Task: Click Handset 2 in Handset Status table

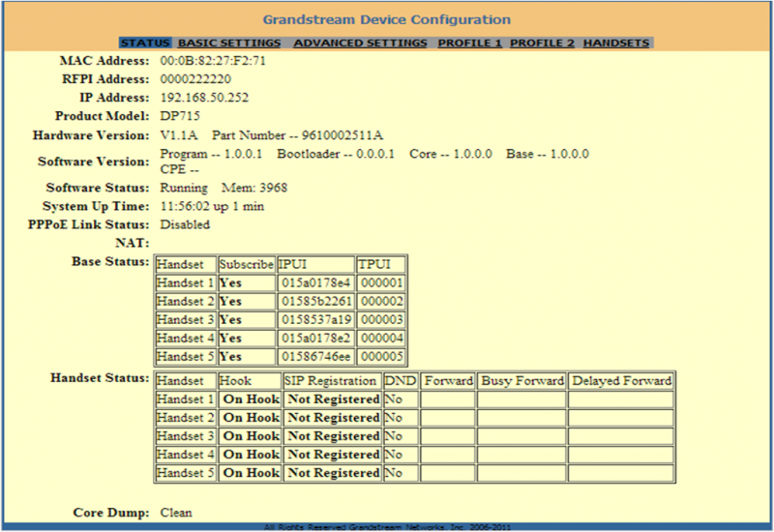Action: (x=186, y=418)
